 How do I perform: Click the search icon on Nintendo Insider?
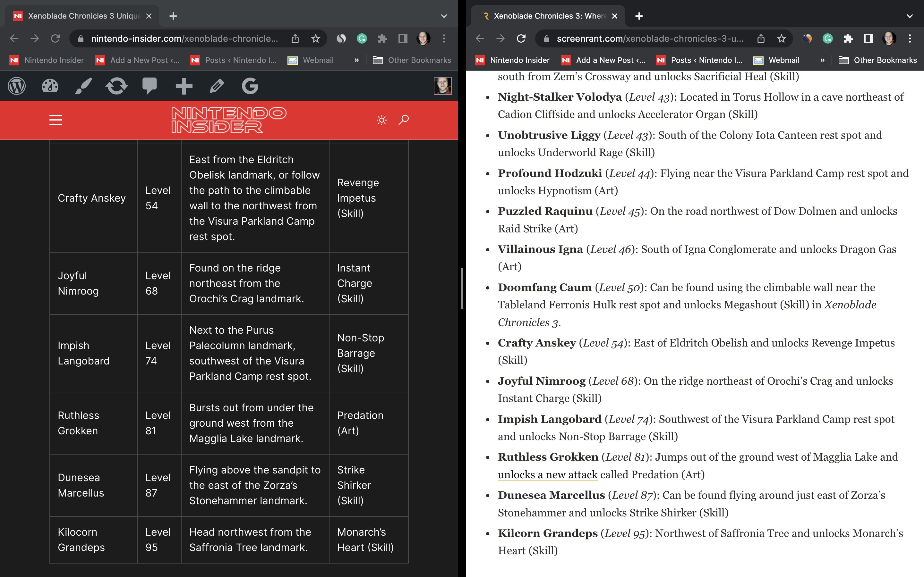coord(404,120)
